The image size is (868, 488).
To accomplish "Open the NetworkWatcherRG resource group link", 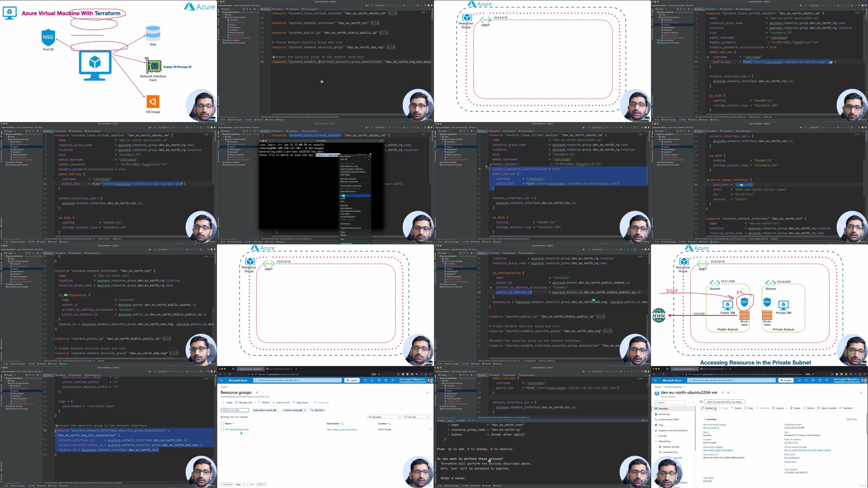I will point(239,430).
